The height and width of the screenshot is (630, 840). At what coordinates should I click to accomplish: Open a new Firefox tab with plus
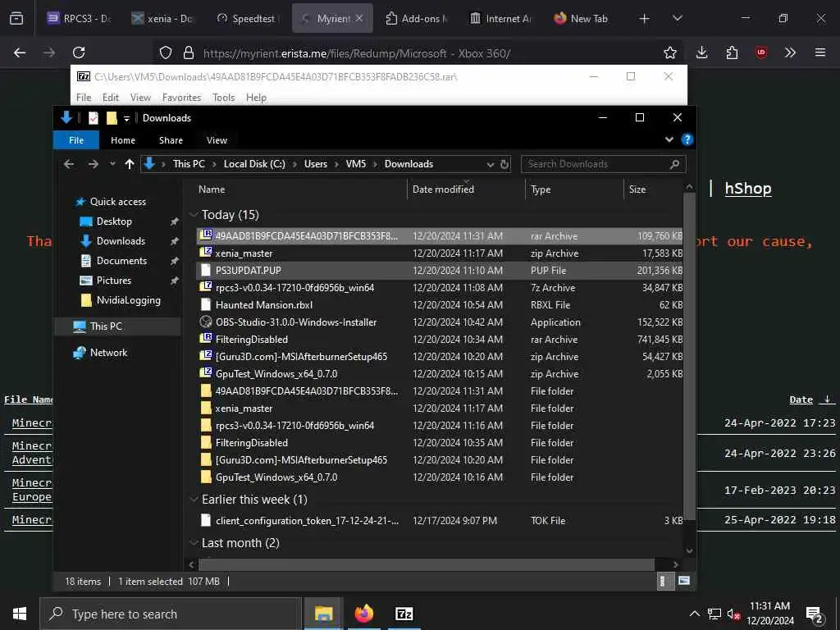click(x=644, y=19)
